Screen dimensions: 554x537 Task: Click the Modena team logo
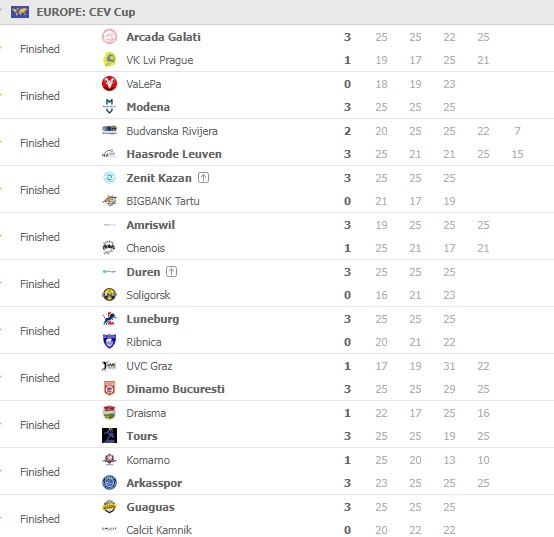(109, 106)
